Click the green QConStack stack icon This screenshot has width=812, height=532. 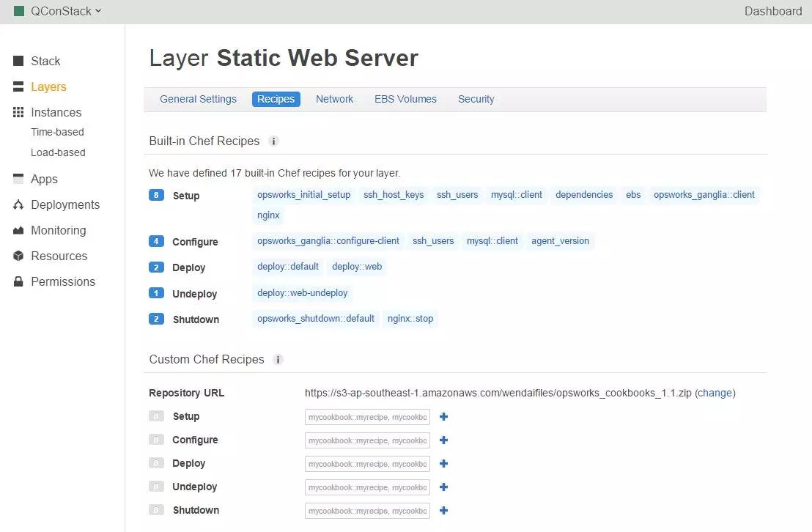coord(19,11)
